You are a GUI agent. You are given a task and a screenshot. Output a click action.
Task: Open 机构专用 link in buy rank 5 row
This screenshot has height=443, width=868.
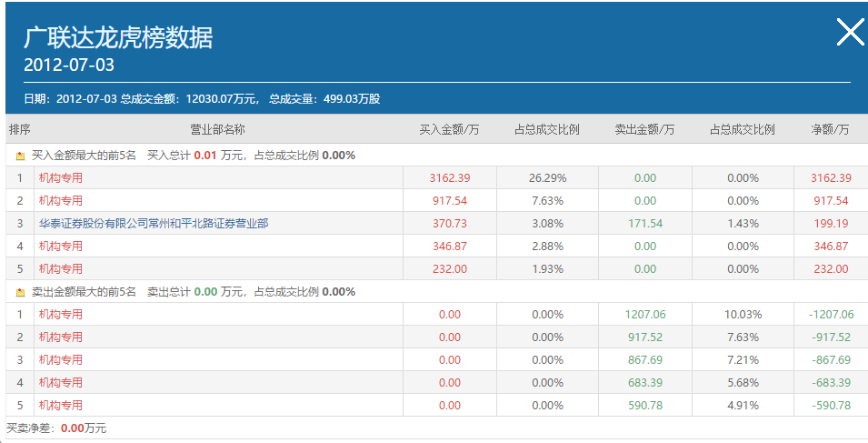(60, 268)
